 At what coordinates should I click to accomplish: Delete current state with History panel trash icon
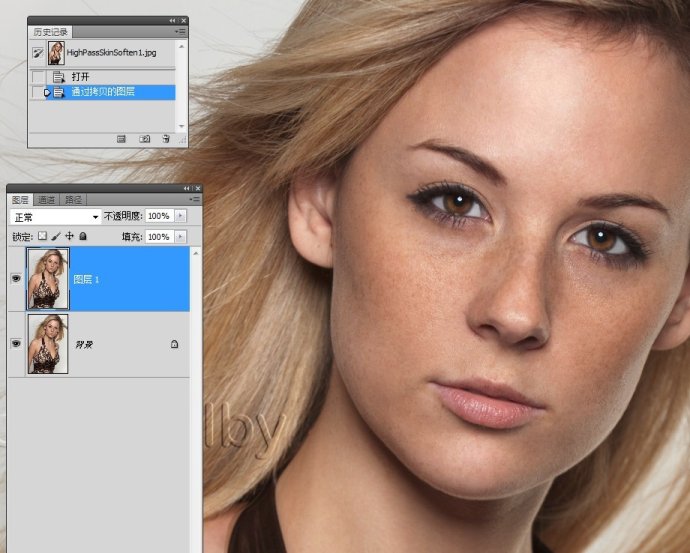point(166,139)
